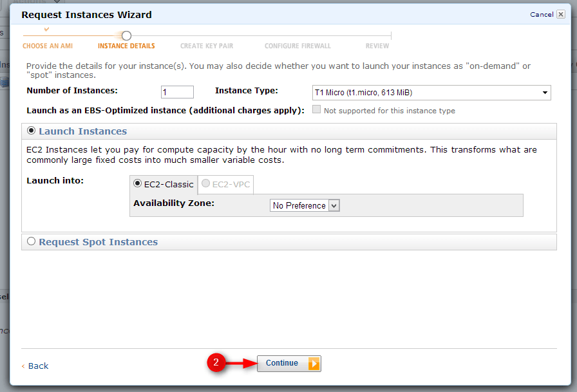Click the Launch Instances heading
The image size is (577, 392).
(x=83, y=131)
